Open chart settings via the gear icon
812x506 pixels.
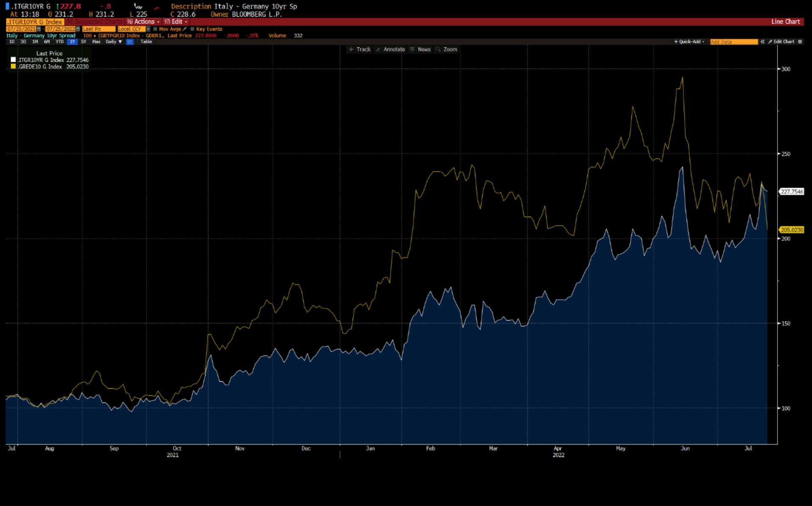tap(800, 42)
